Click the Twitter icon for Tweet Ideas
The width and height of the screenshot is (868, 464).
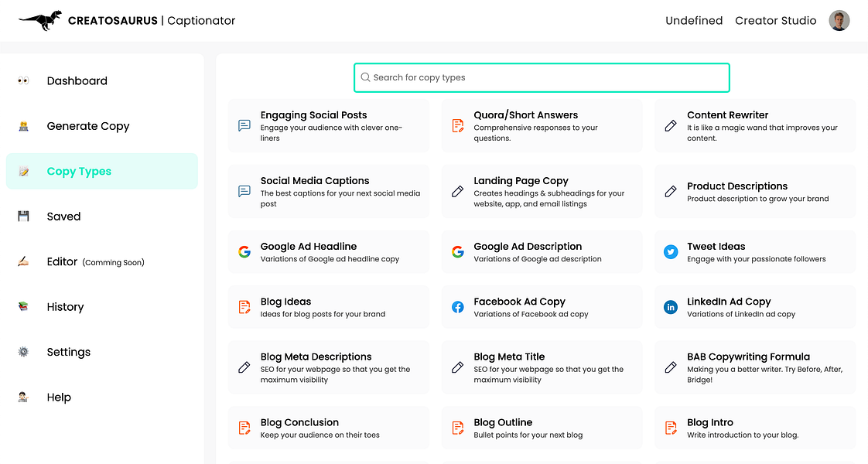(671, 251)
